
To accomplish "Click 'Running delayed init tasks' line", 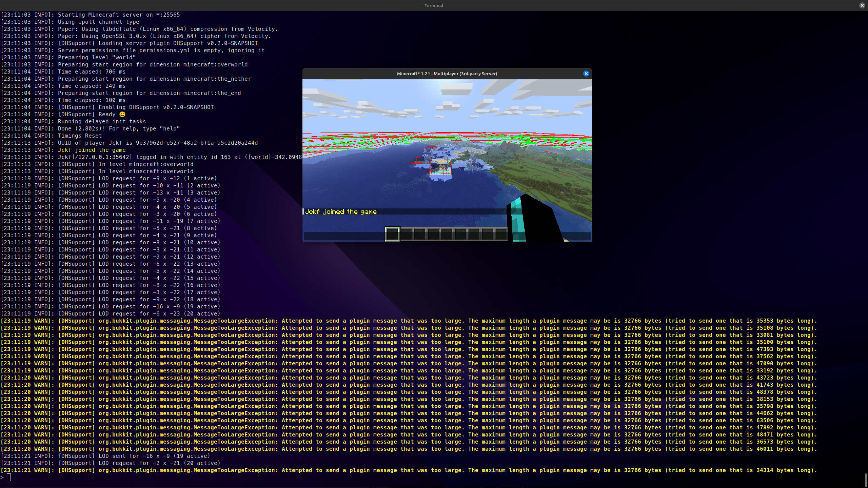I will click(73, 121).
